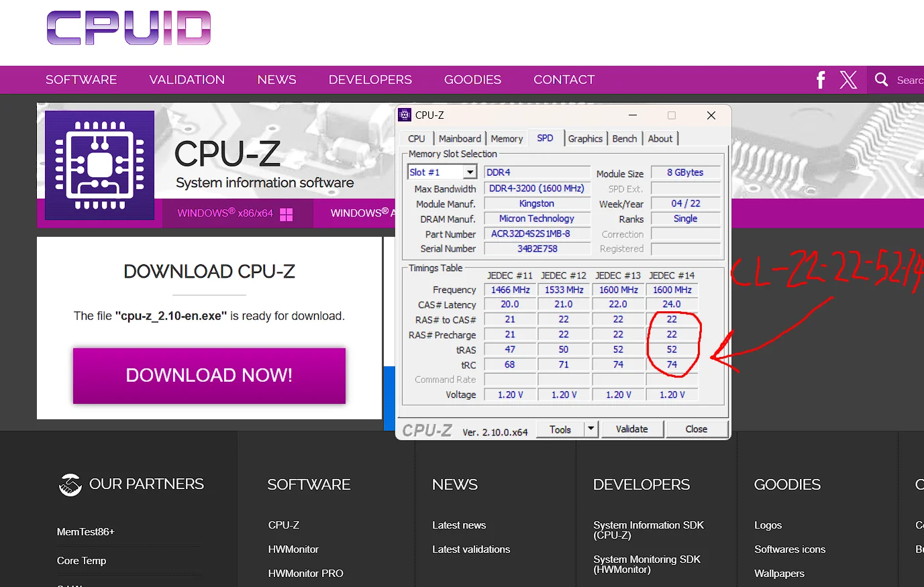Open System Information SDK (CPU-Z) link
Viewport: 924px width, 587px height.
point(648,530)
